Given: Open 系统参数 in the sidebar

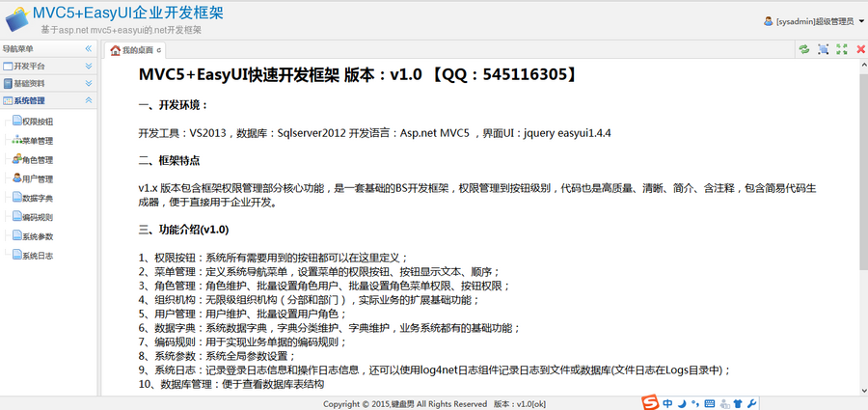Looking at the screenshot, I should pyautogui.click(x=38, y=236).
